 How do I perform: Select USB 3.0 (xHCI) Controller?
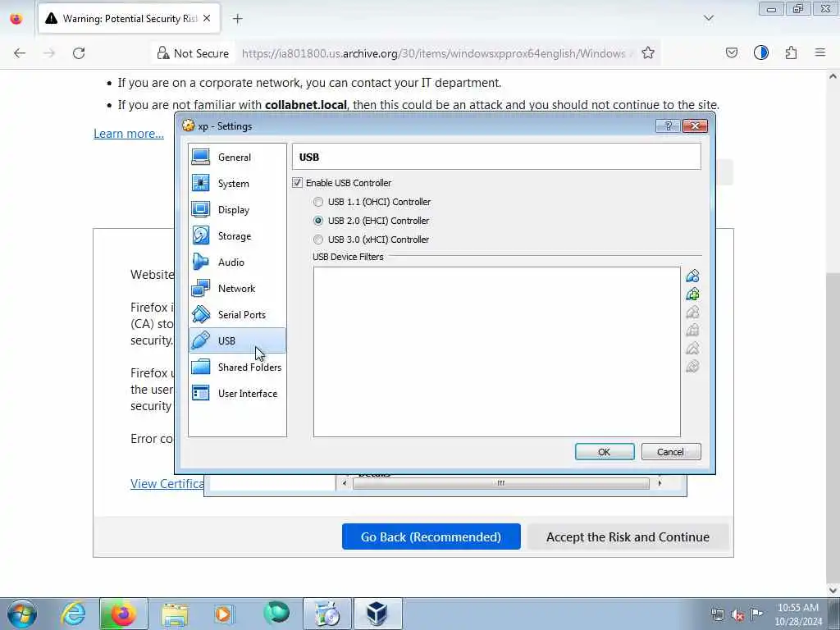tap(318, 240)
